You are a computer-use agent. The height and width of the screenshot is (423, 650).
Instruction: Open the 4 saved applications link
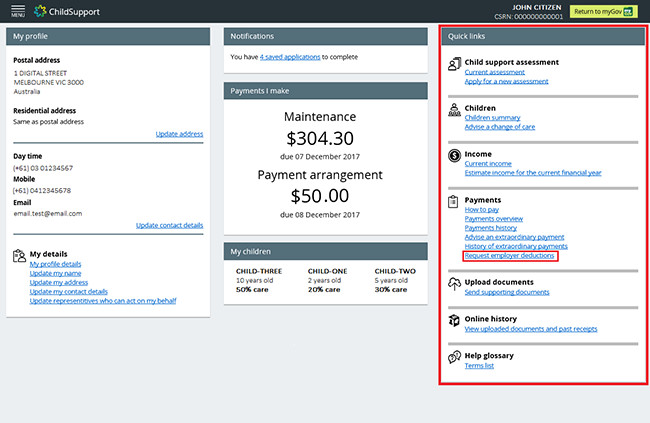coord(290,57)
